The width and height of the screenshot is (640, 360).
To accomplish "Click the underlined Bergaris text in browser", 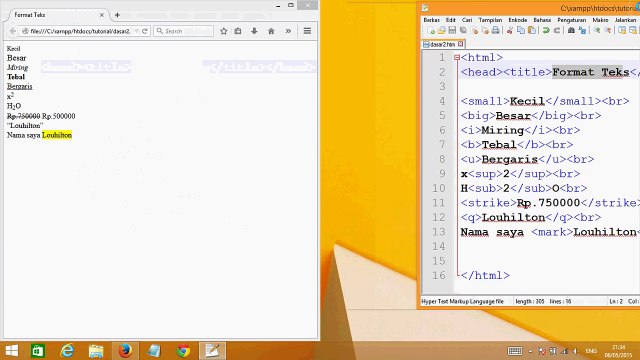I will pyautogui.click(x=20, y=86).
